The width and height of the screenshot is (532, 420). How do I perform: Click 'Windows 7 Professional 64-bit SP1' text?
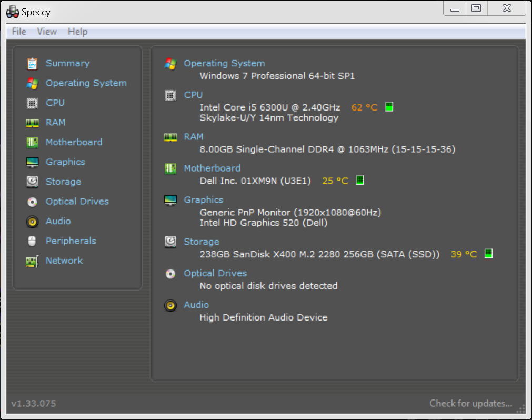pos(277,76)
